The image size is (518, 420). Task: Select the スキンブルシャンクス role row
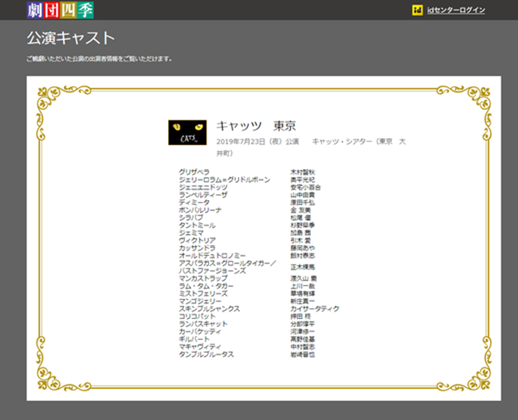(210, 308)
